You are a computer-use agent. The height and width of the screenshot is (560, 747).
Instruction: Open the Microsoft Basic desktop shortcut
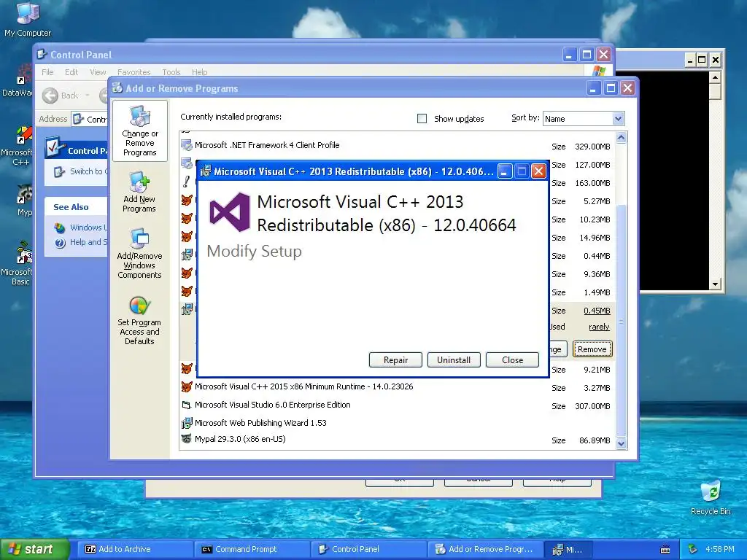[x=18, y=264]
